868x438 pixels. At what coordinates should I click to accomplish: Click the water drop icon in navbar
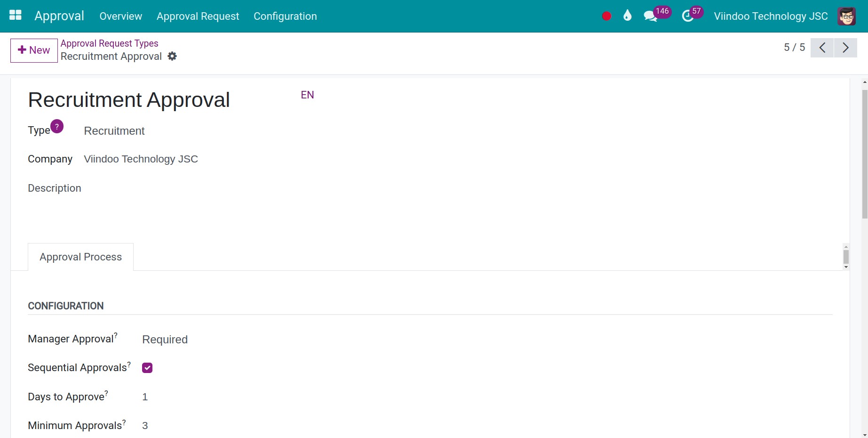pyautogui.click(x=627, y=16)
